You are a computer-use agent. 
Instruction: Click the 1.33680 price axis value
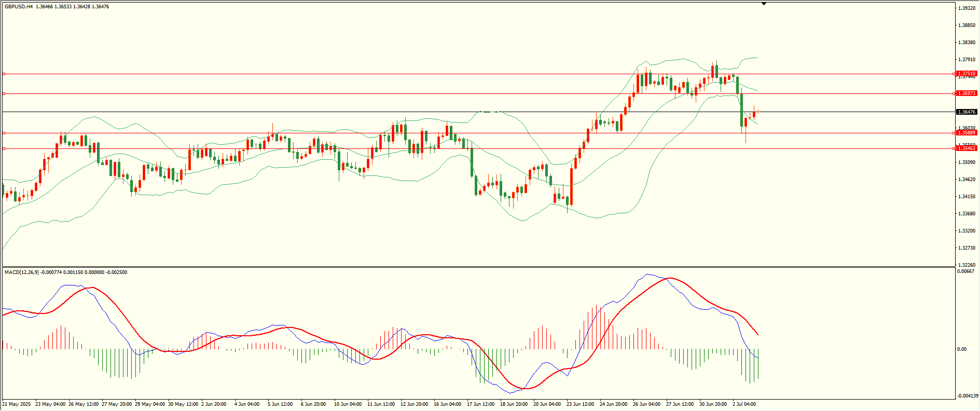(x=967, y=214)
